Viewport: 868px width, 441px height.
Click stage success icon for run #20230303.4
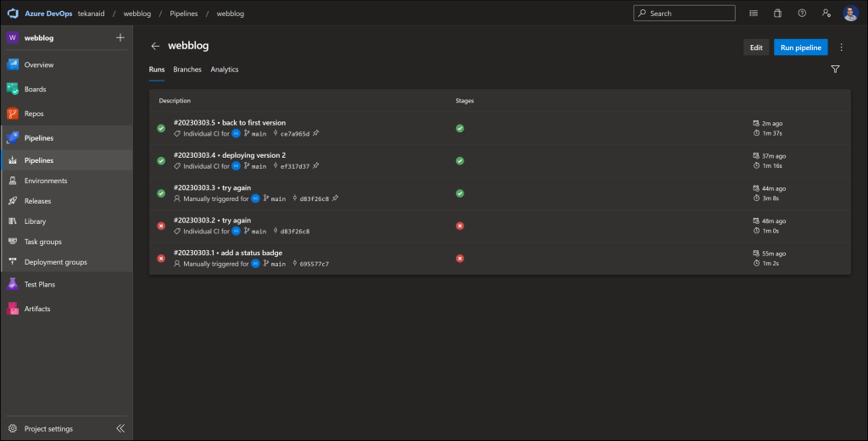click(x=460, y=160)
